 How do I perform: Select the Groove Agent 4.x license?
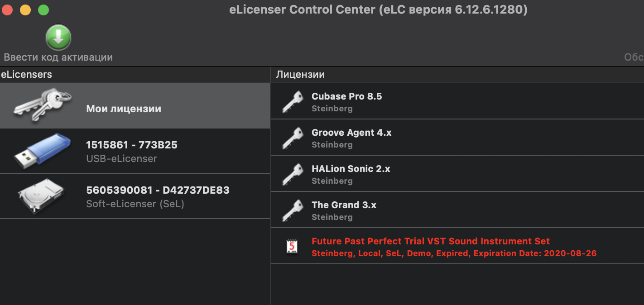[351, 138]
